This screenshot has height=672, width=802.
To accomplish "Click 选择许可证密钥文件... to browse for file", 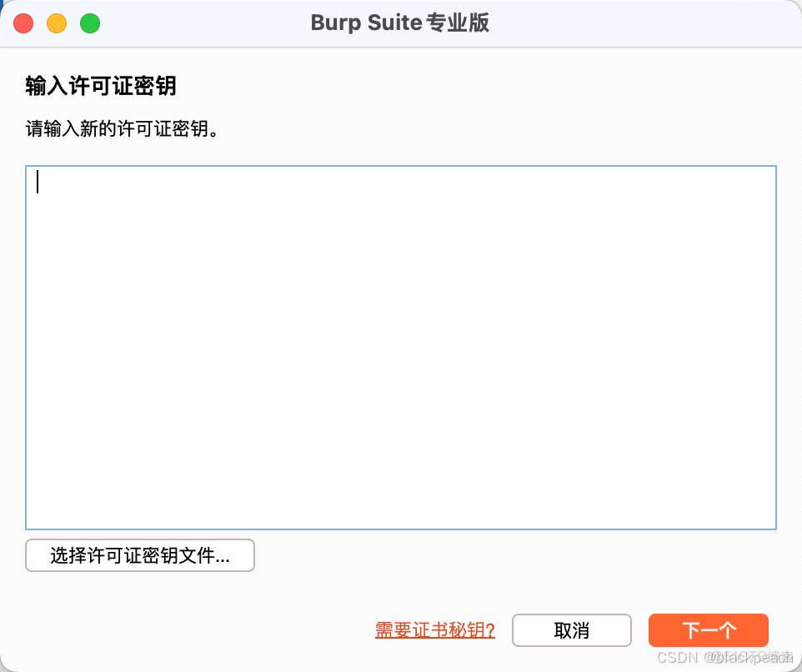I will tap(139, 555).
